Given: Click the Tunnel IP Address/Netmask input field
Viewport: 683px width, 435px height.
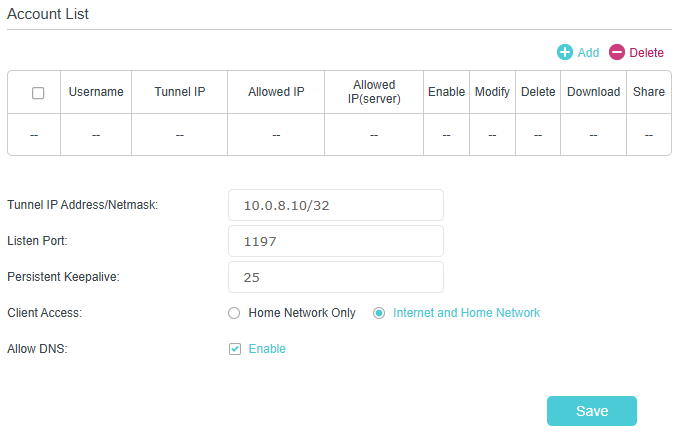Looking at the screenshot, I should pyautogui.click(x=336, y=205).
